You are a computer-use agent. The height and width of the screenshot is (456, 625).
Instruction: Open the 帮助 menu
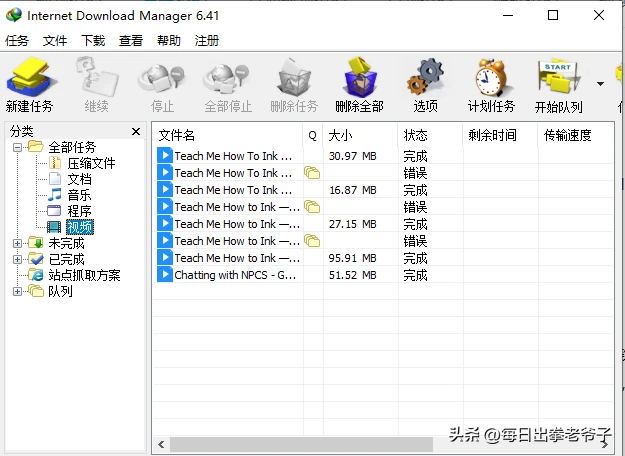point(169,40)
